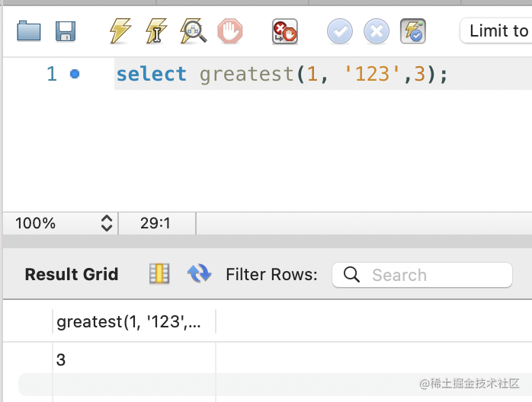532x402 pixels.
Task: Open a SQL script file with folder icon
Action: (x=29, y=31)
